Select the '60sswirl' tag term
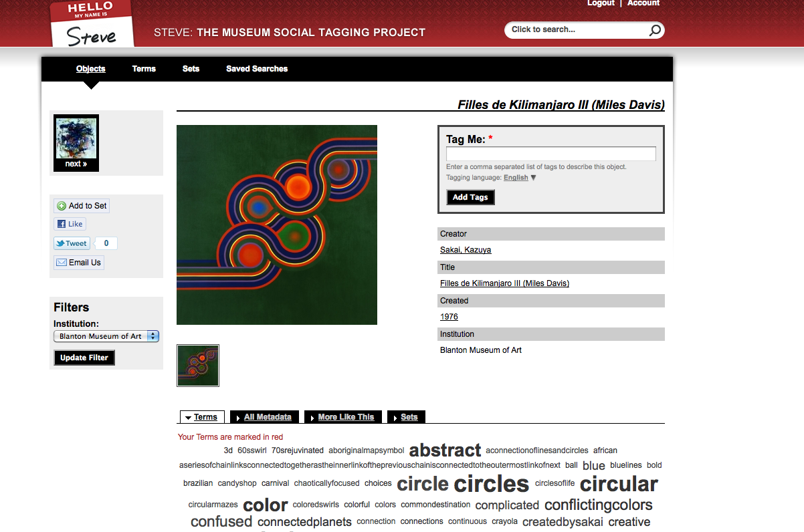 pyautogui.click(x=252, y=450)
